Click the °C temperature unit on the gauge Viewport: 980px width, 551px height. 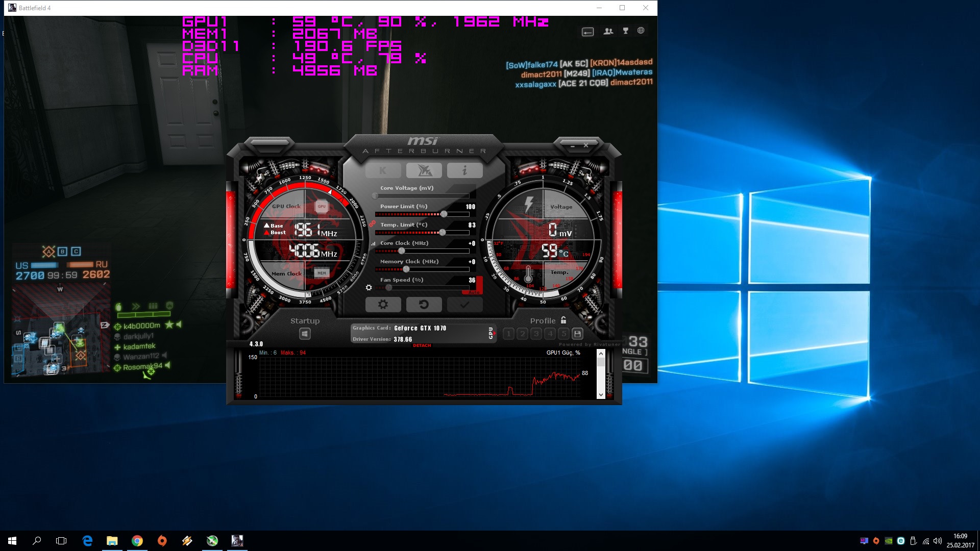[563, 253]
